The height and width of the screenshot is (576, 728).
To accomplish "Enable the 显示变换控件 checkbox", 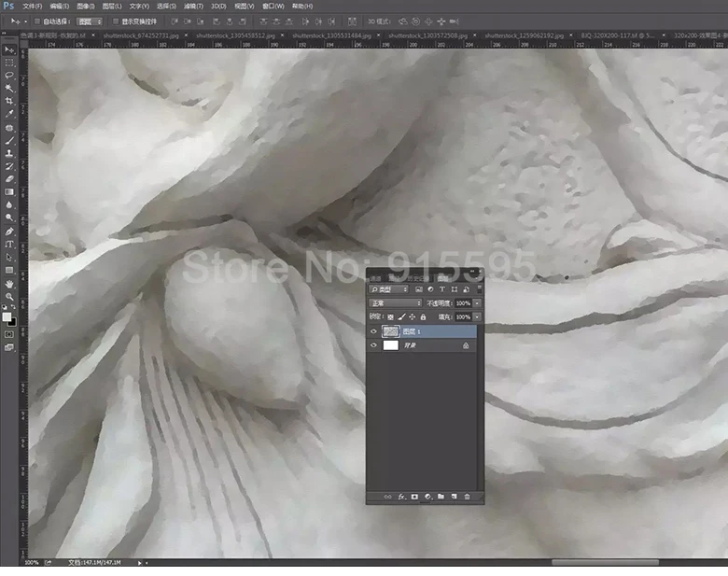I will pyautogui.click(x=116, y=21).
